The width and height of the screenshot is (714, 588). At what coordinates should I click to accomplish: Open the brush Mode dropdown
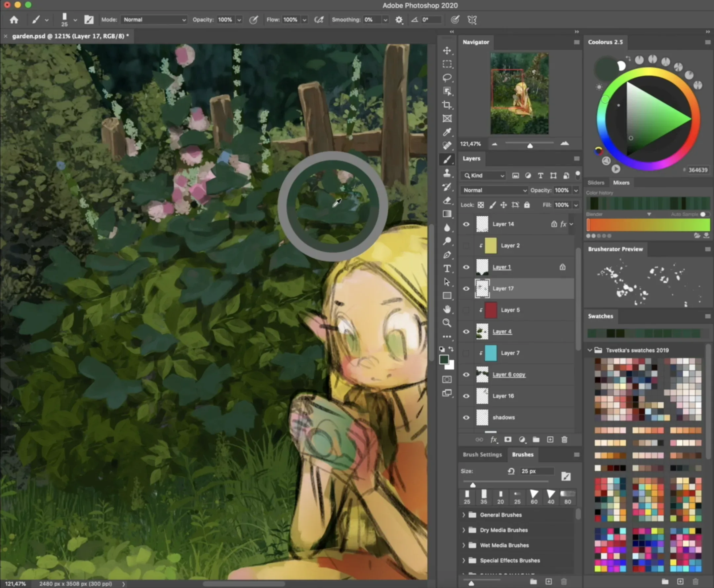154,19
